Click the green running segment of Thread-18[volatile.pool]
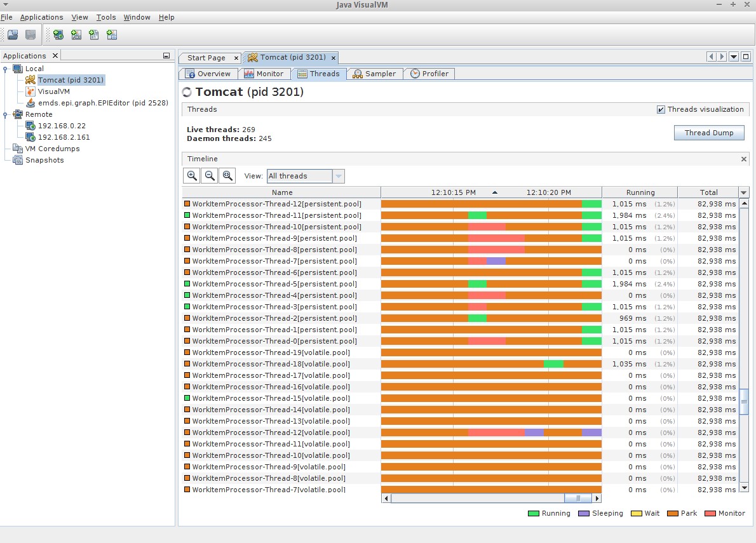 (x=553, y=364)
